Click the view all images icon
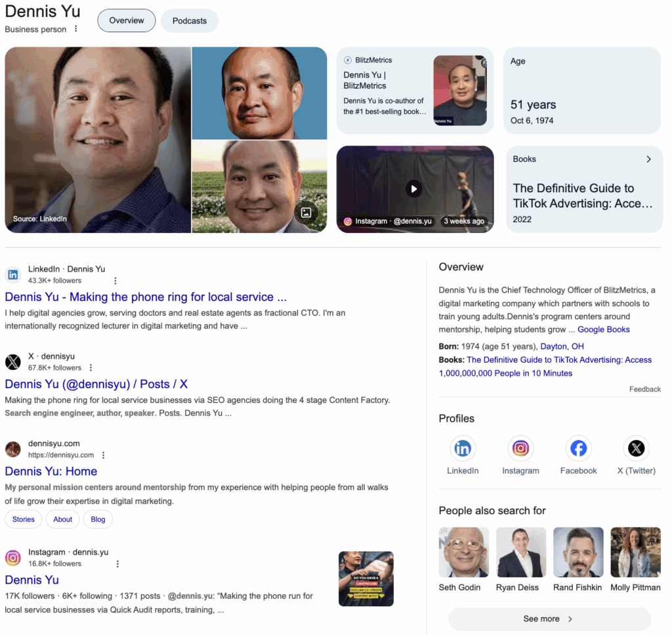 (x=306, y=212)
